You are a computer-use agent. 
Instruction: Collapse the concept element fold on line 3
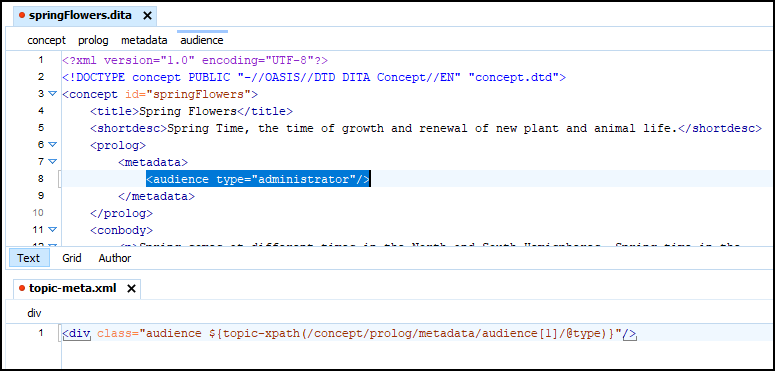tap(53, 93)
